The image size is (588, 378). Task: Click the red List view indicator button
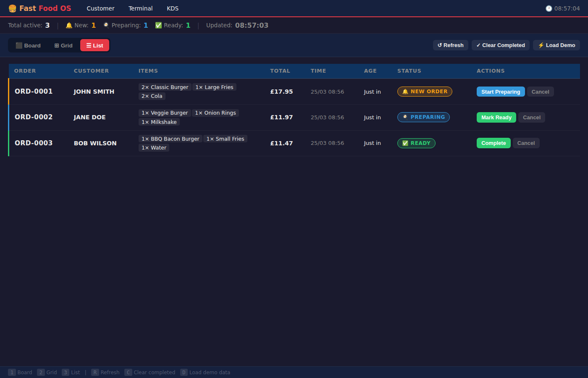[x=94, y=45]
